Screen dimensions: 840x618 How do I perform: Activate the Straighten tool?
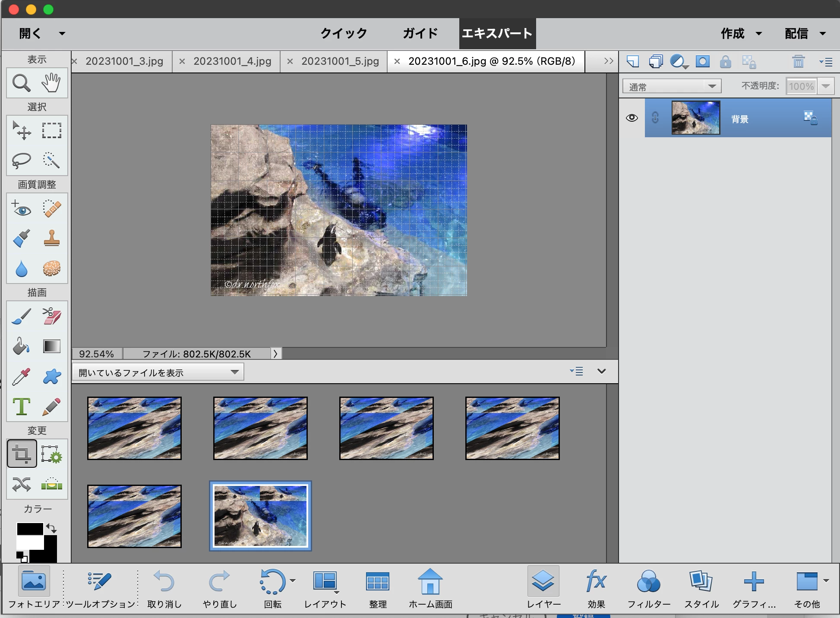tap(51, 484)
